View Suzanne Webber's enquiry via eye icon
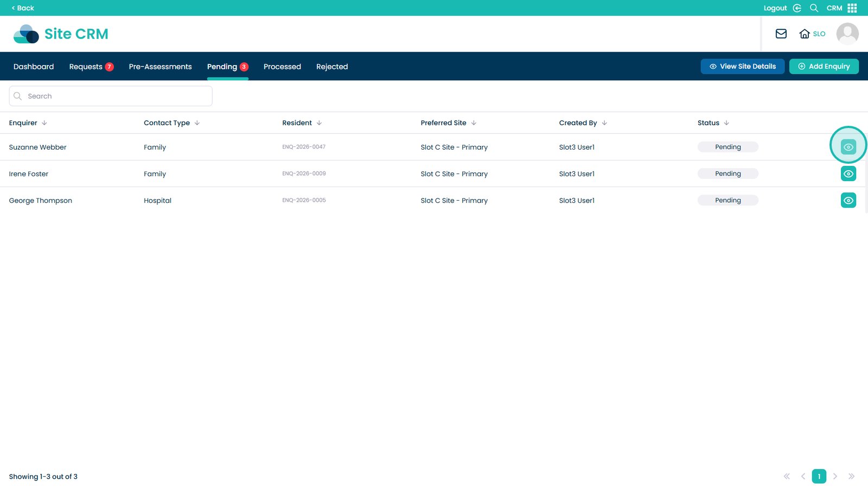This screenshot has width=868, height=488. (x=848, y=147)
